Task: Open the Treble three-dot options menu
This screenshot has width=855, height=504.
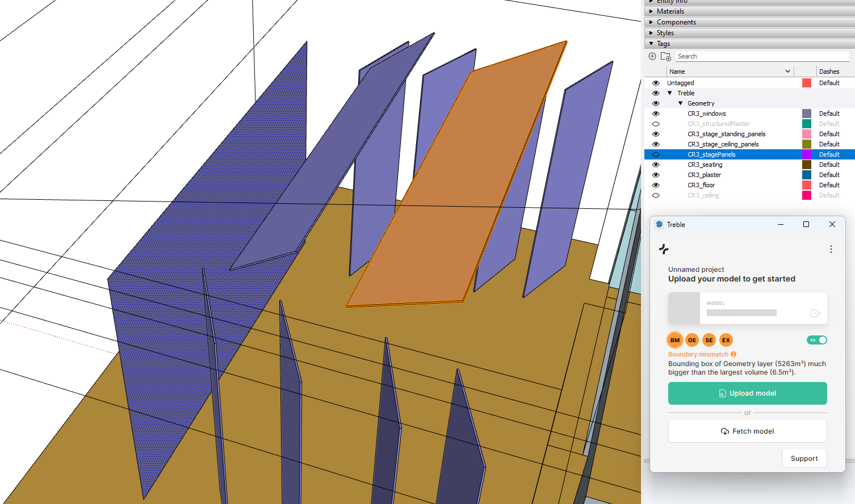Action: (x=831, y=249)
